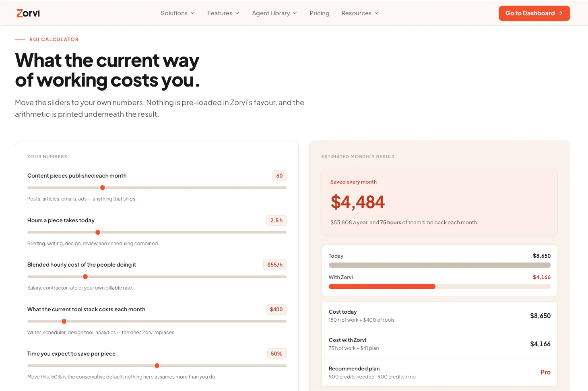Click the Go to Dashboard button
This screenshot has height=391, width=588.
(x=534, y=13)
